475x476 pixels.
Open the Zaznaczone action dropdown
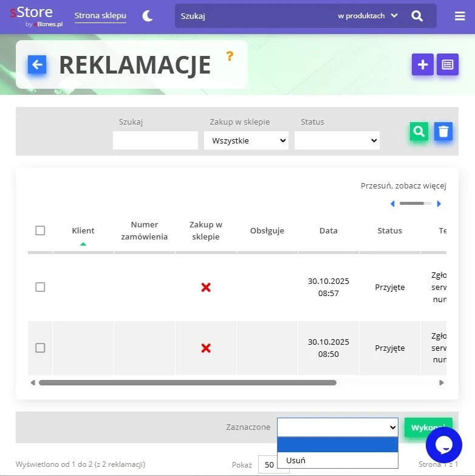pyautogui.click(x=338, y=427)
